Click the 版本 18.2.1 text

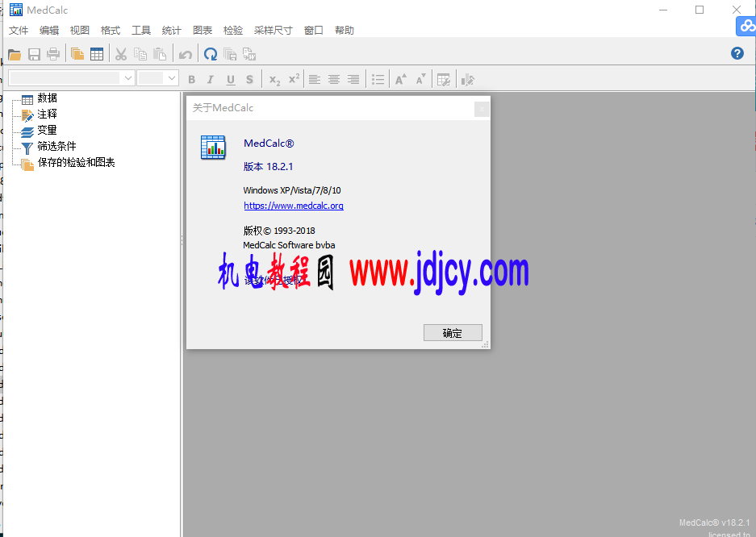click(x=268, y=167)
